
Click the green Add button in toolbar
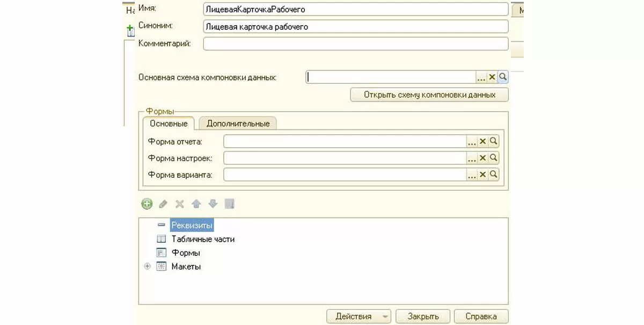click(147, 204)
